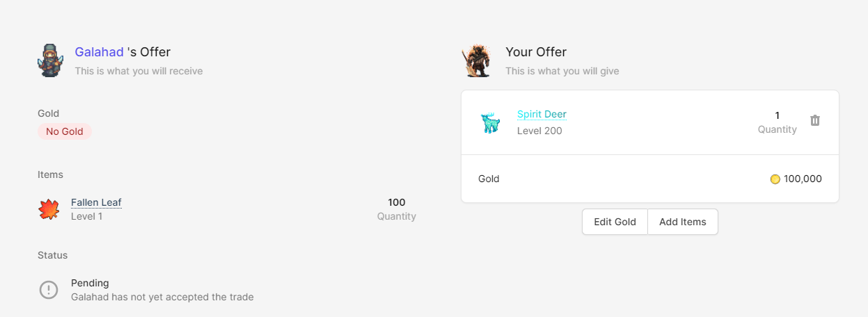Click the Spirit Deer quantity value
The image size is (868, 317).
(x=778, y=115)
